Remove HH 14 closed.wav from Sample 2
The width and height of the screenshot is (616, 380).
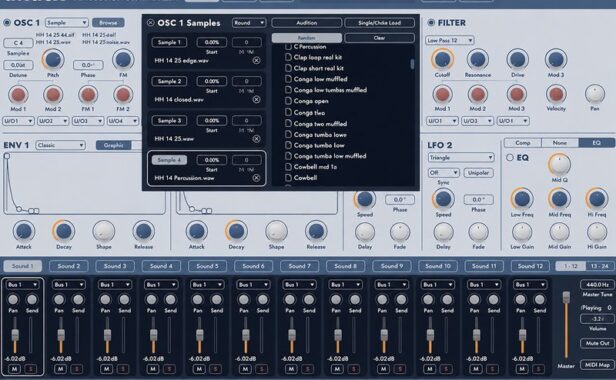pos(256,99)
